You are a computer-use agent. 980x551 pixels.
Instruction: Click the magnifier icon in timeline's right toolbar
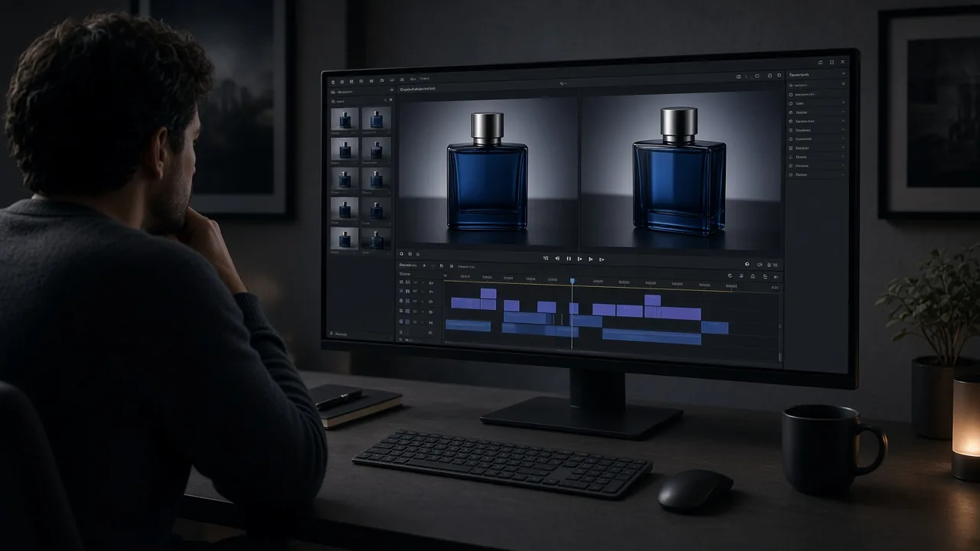(730, 275)
